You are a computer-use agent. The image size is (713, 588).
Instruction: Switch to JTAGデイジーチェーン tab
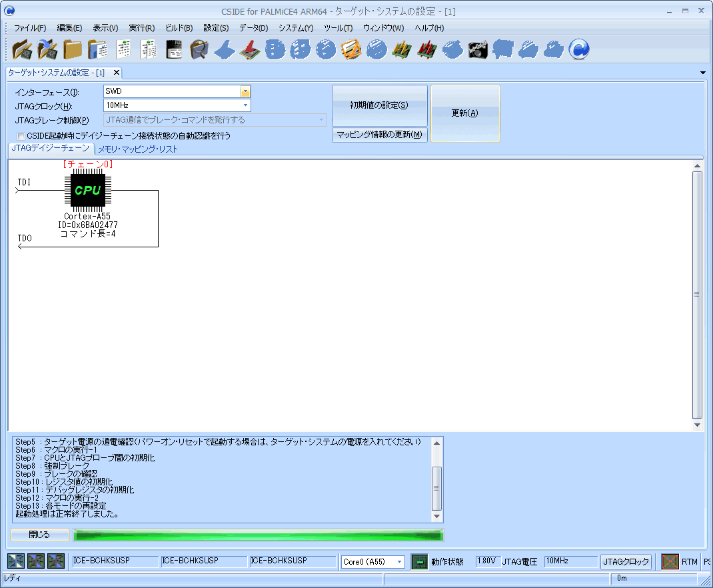tap(51, 148)
